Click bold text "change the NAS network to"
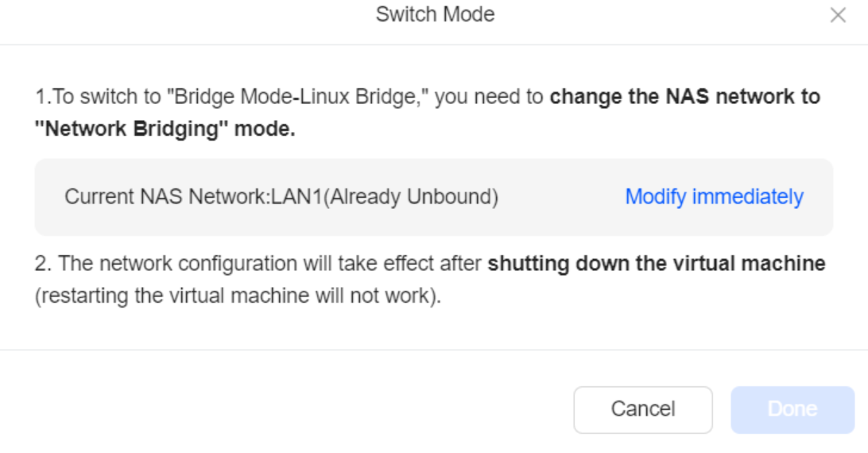868x453 pixels. [684, 98]
